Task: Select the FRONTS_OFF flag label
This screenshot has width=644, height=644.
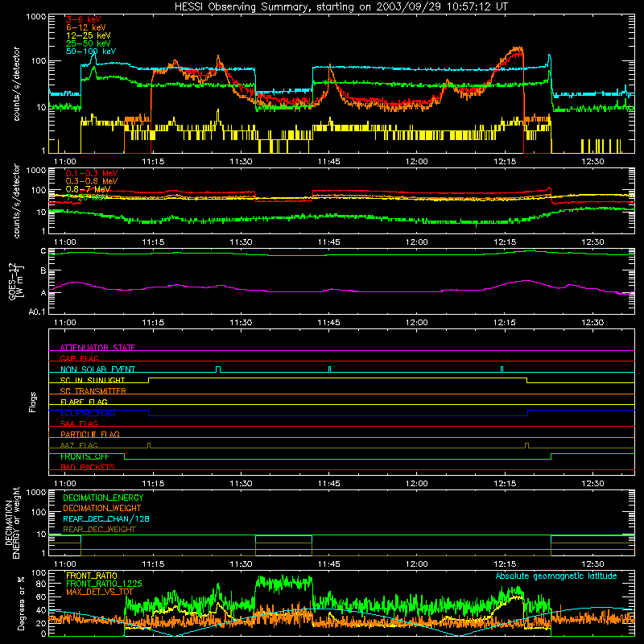Action: [x=85, y=456]
